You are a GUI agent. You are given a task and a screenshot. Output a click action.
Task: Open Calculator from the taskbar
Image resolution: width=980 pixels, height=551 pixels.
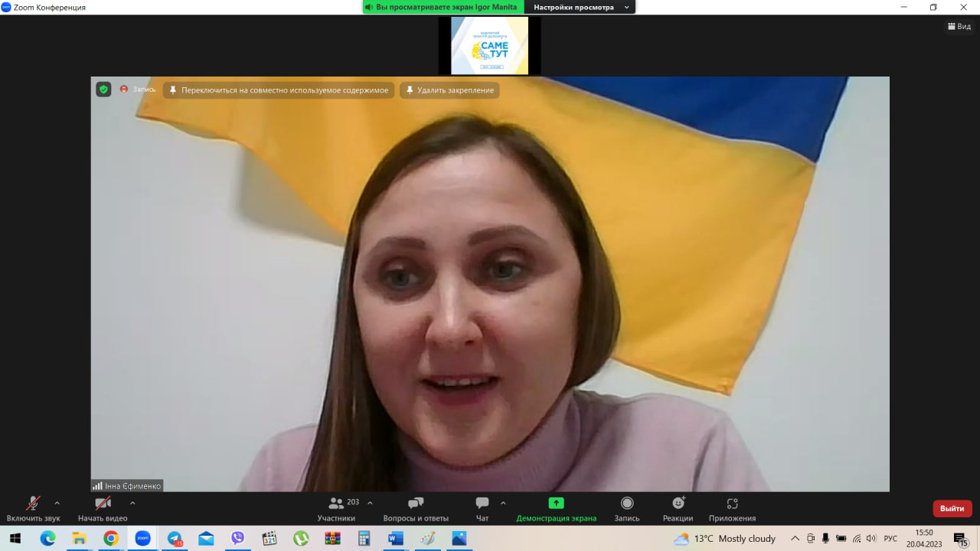(x=364, y=538)
